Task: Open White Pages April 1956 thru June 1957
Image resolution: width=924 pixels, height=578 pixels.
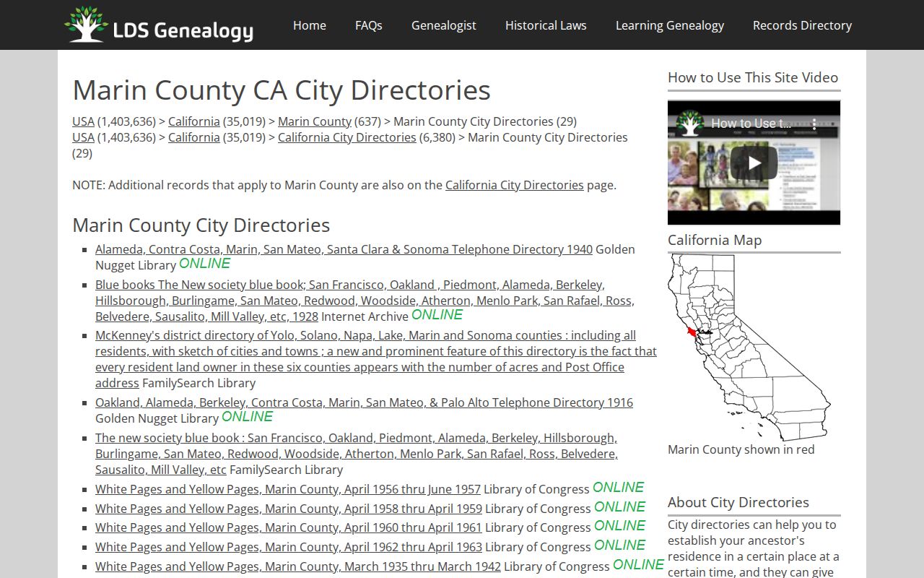Action: 288,489
